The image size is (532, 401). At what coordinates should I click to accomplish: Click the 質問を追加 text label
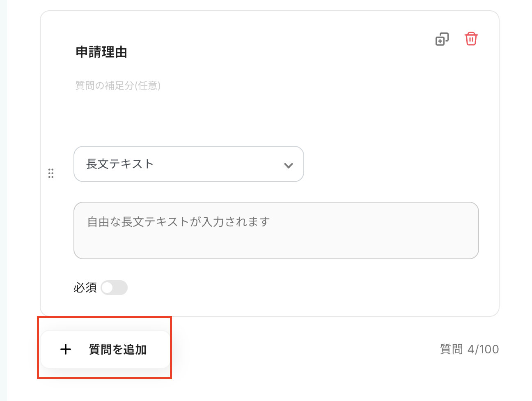pos(118,350)
